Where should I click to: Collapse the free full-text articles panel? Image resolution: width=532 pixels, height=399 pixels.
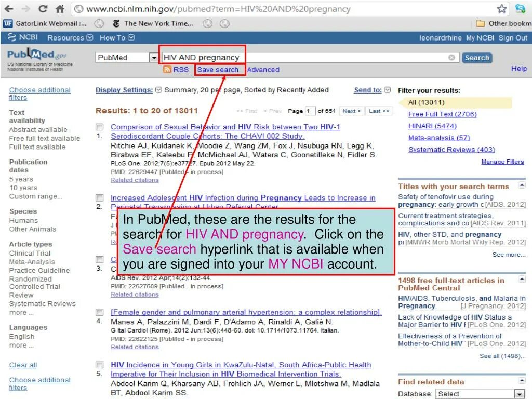[522, 279]
